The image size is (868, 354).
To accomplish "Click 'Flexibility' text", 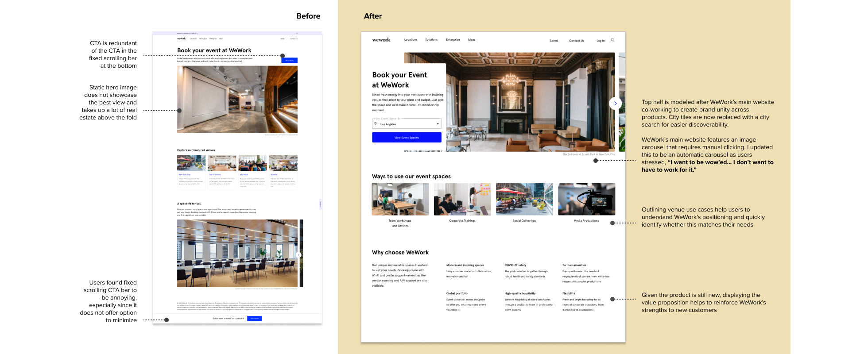I will [x=569, y=293].
